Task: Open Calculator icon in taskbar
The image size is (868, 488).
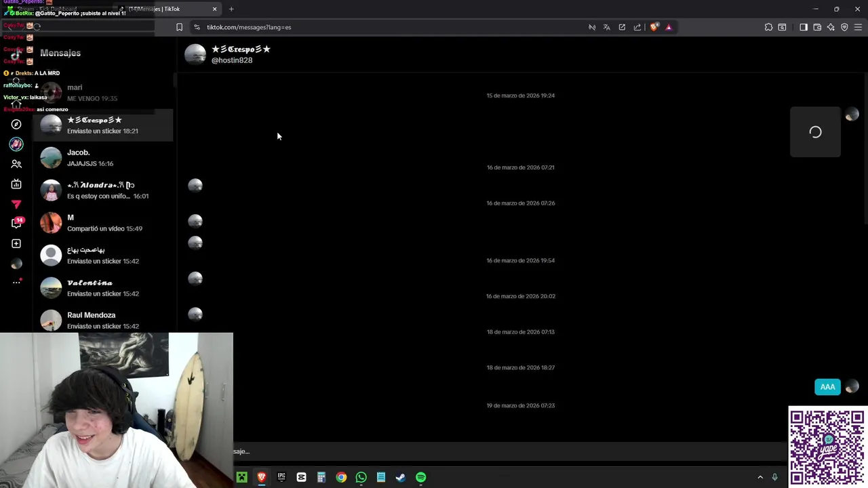Action: pyautogui.click(x=321, y=477)
